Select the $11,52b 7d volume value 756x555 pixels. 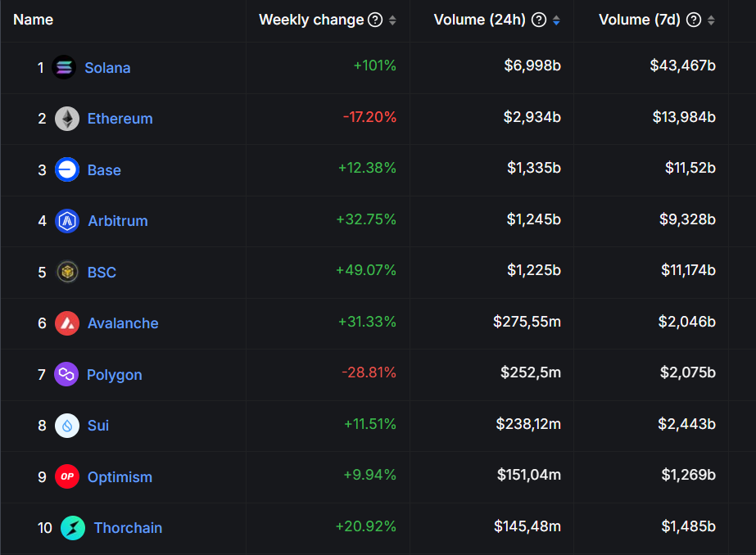pyautogui.click(x=690, y=168)
